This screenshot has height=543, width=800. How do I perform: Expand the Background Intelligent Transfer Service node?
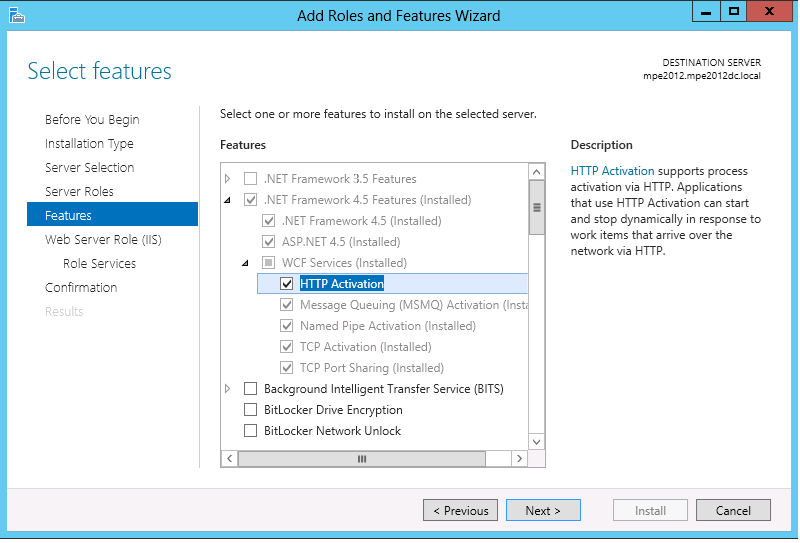[x=228, y=388]
